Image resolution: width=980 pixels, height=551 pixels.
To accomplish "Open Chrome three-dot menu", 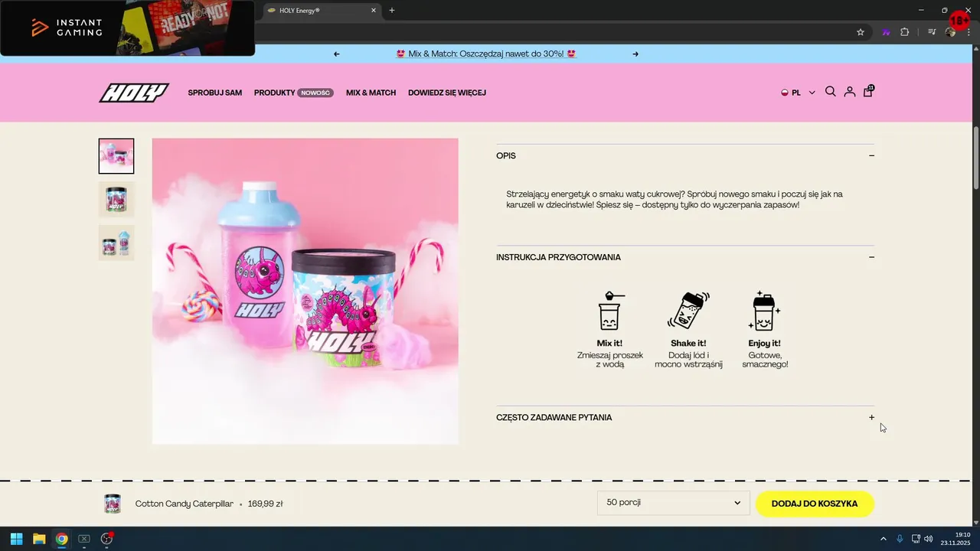I will [968, 32].
